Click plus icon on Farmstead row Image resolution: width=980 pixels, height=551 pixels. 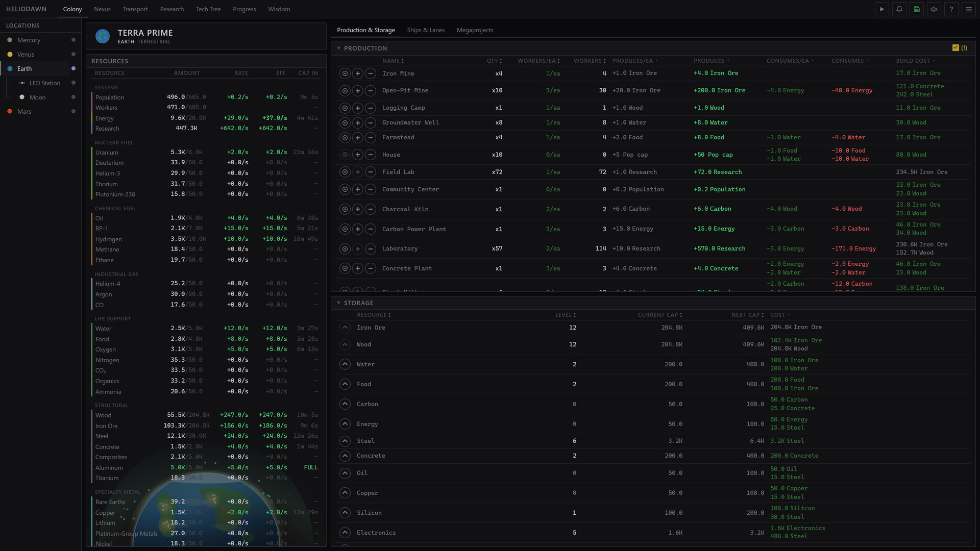click(358, 138)
